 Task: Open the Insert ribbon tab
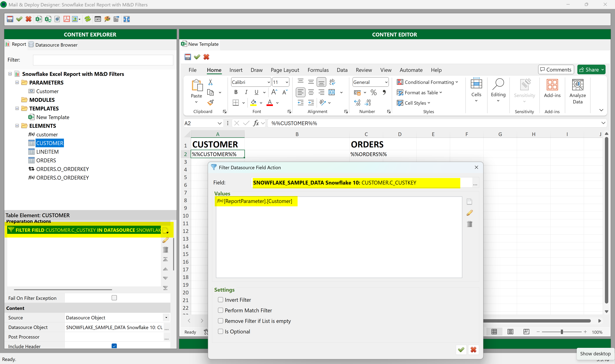[x=236, y=70]
